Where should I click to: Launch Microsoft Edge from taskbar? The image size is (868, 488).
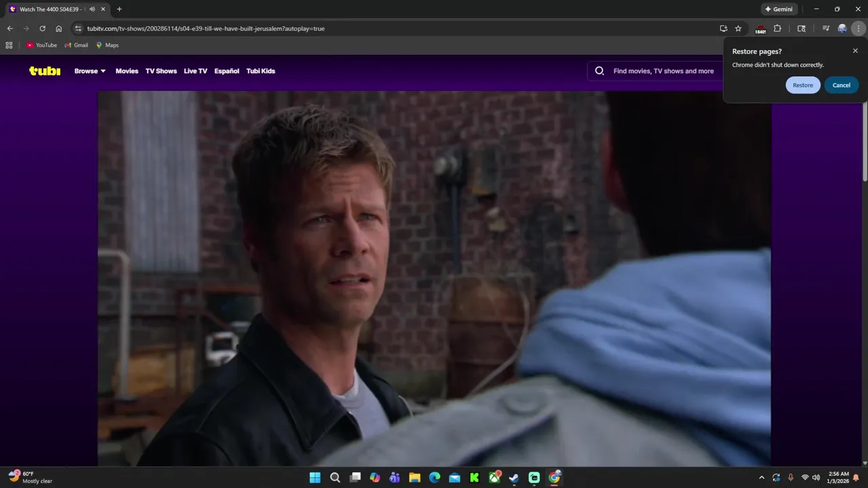[x=435, y=478]
